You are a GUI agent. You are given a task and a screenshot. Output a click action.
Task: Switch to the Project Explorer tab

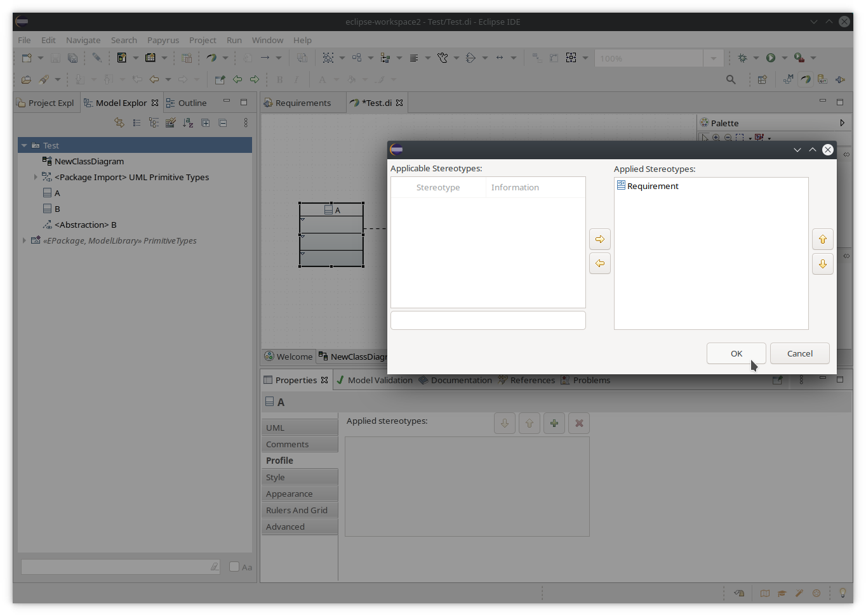(46, 103)
